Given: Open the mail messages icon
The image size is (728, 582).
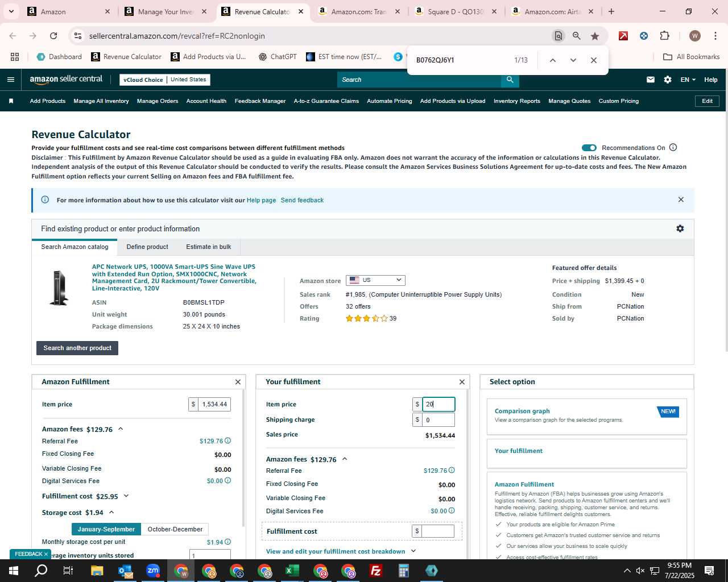Looking at the screenshot, I should [650, 80].
